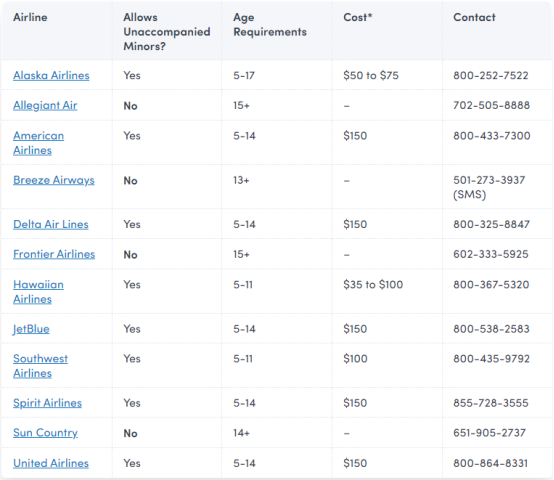Select United Airlines phone 800-864-8331
This screenshot has width=554, height=480.
(490, 463)
